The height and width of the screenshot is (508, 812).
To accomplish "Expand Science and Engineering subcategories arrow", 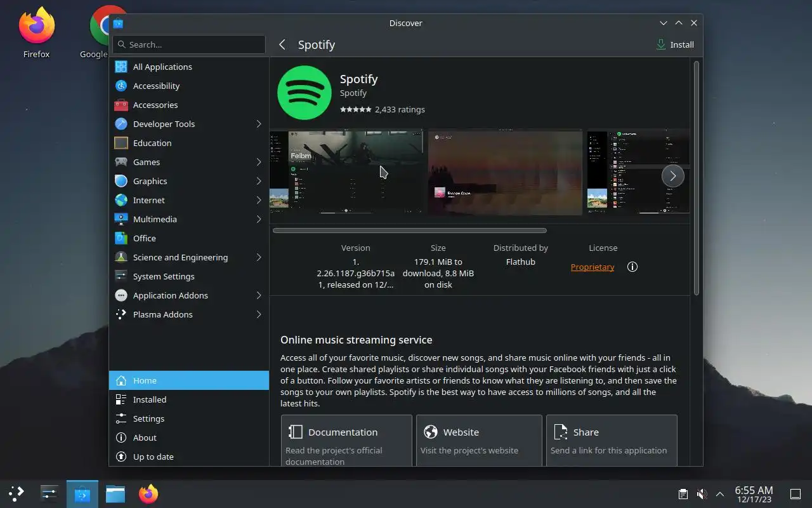I will tap(259, 257).
